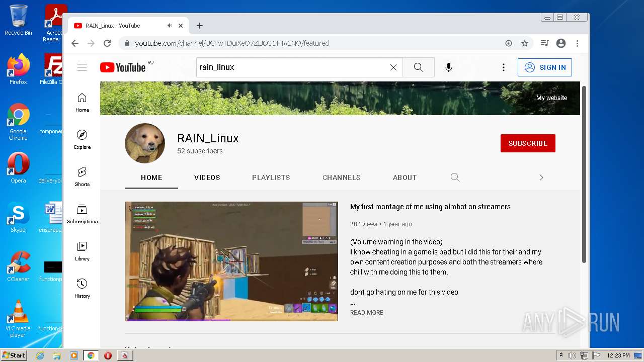Click the SIGN IN button

[545, 67]
